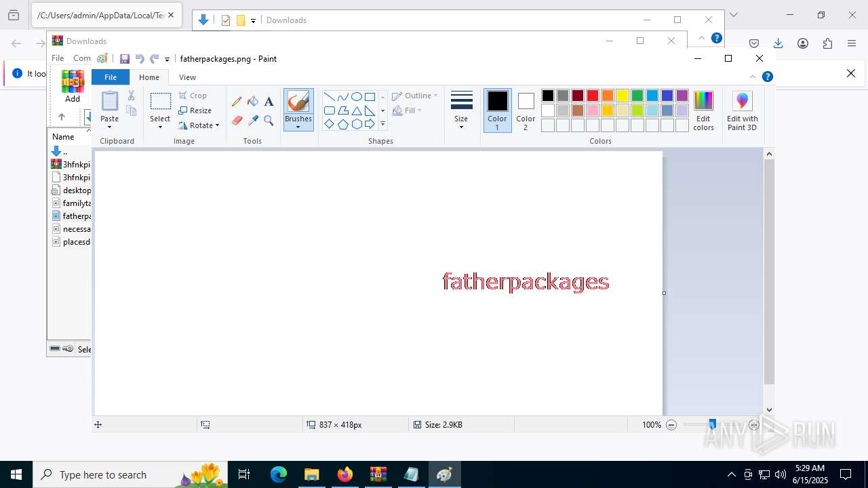Select the Rounded rectangle shape

point(329,110)
